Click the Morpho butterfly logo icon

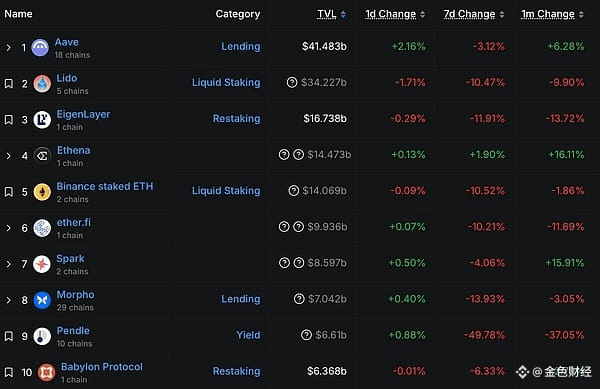point(42,300)
